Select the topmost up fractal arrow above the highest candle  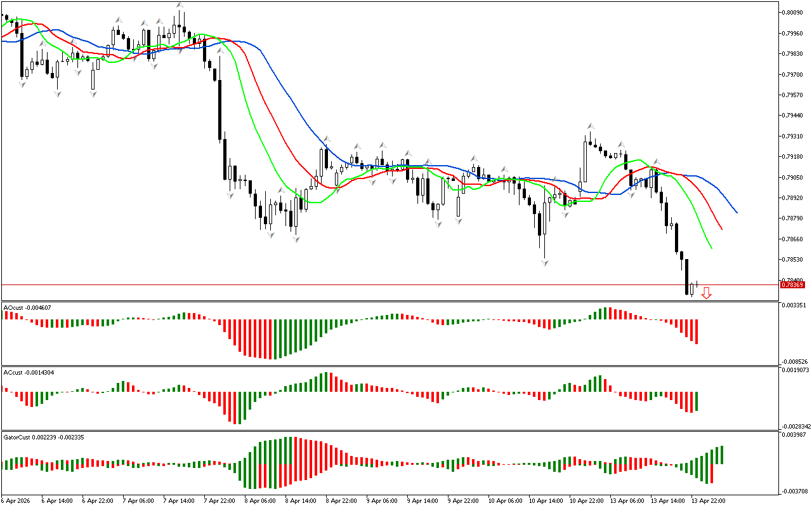(180, 6)
